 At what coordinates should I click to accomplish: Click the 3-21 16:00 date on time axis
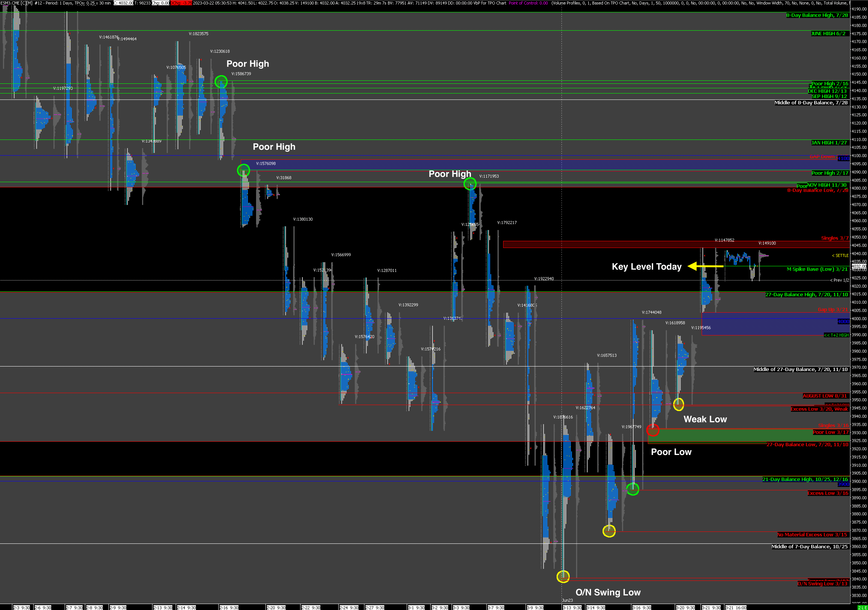[x=736, y=607]
